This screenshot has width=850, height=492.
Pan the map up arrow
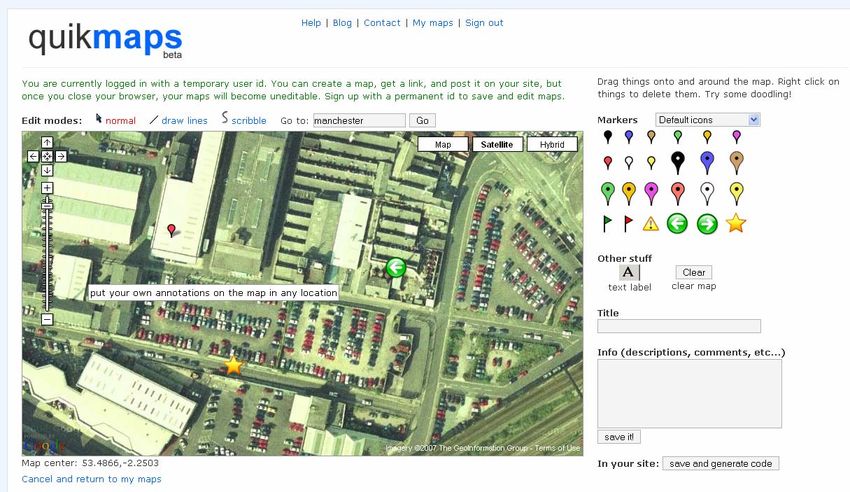tap(47, 143)
